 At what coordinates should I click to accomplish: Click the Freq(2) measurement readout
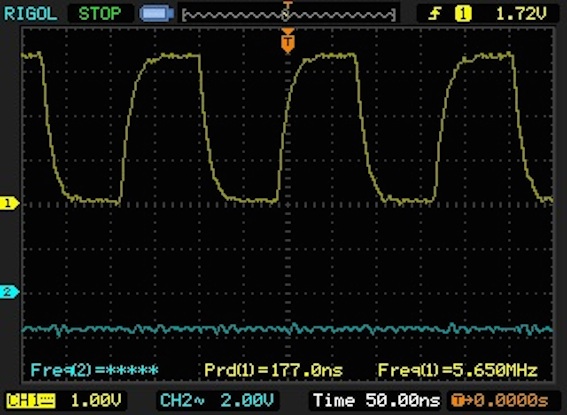(94, 370)
